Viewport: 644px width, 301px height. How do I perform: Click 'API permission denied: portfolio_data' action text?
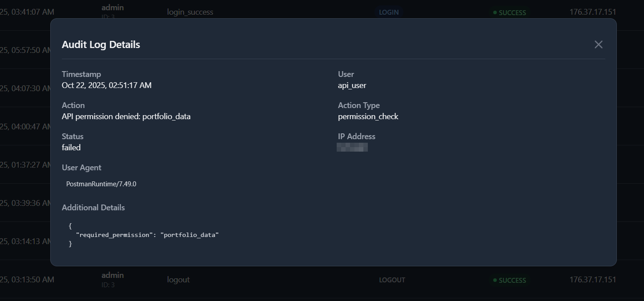[126, 116]
